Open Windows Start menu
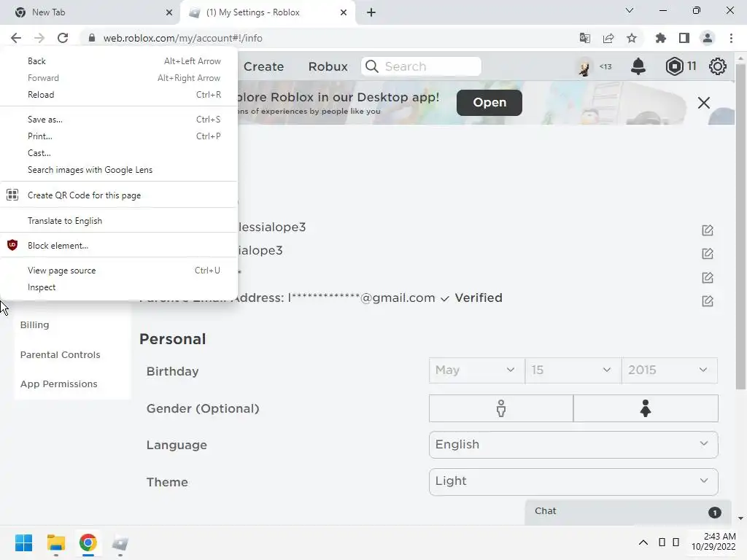 click(24, 542)
